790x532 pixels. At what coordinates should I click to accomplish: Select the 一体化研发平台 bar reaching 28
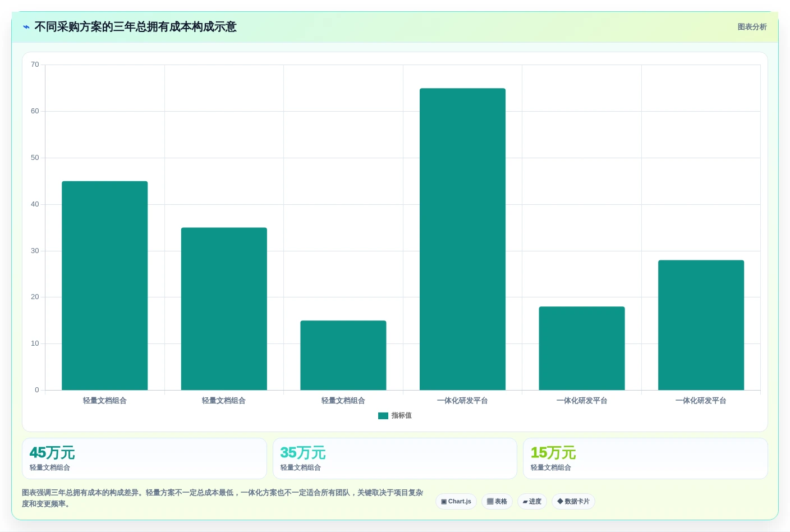[x=701, y=325]
